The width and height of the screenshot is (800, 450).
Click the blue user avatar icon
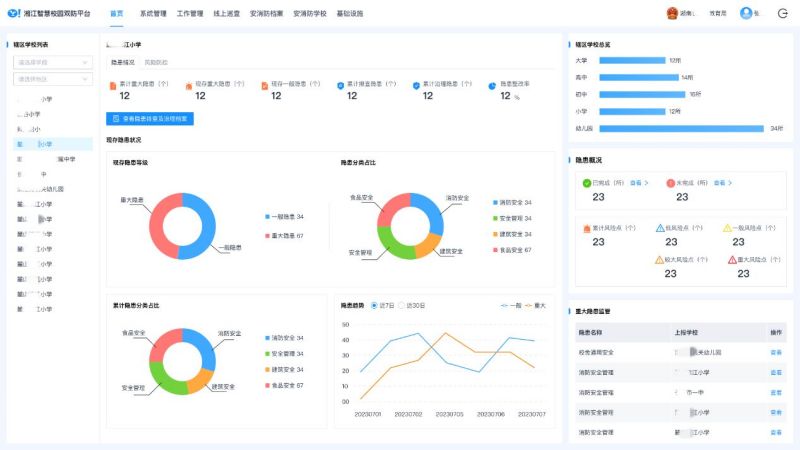click(745, 14)
